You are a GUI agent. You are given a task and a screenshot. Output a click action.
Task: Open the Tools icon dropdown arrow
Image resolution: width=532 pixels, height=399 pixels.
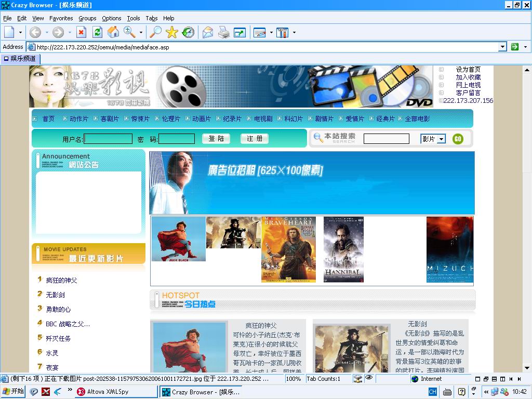click(x=294, y=33)
